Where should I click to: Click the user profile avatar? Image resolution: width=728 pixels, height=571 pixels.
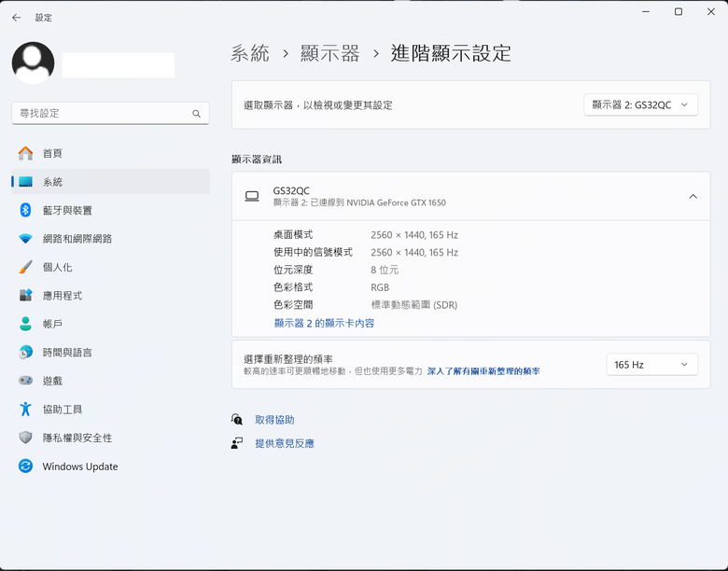click(33, 63)
